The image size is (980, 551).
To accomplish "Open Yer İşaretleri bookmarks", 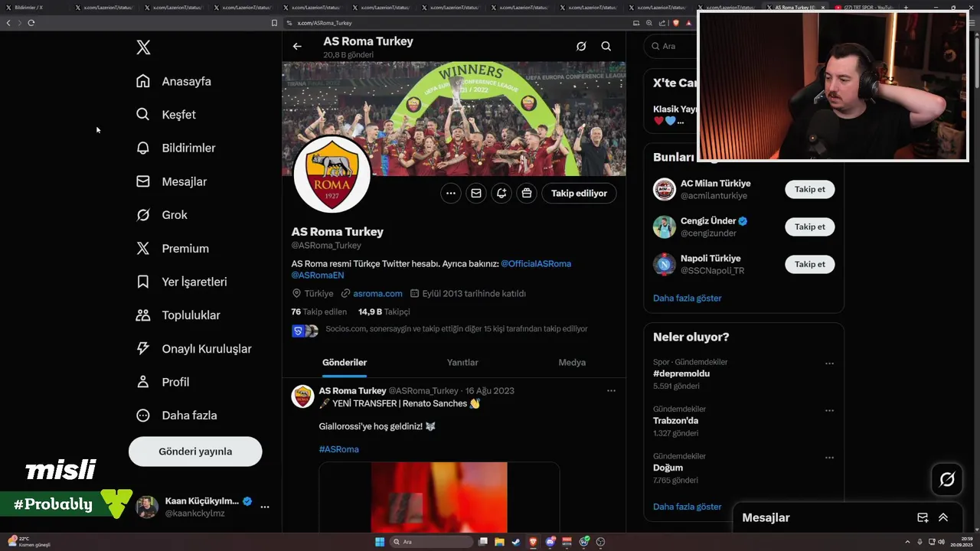I will 181,282.
